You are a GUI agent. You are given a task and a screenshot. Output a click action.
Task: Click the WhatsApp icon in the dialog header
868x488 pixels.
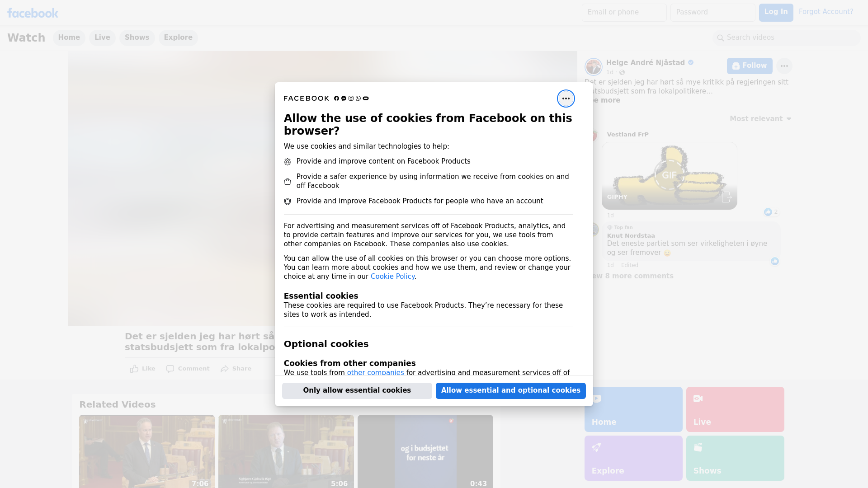click(358, 99)
